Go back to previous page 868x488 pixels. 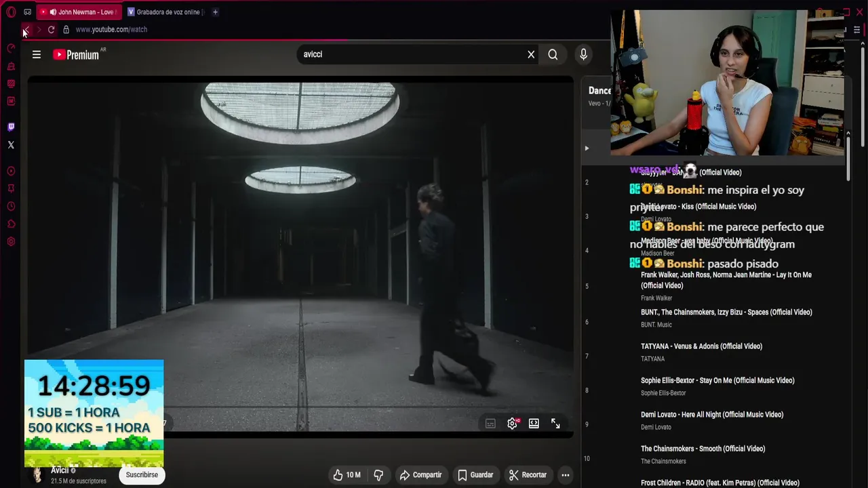click(x=26, y=30)
